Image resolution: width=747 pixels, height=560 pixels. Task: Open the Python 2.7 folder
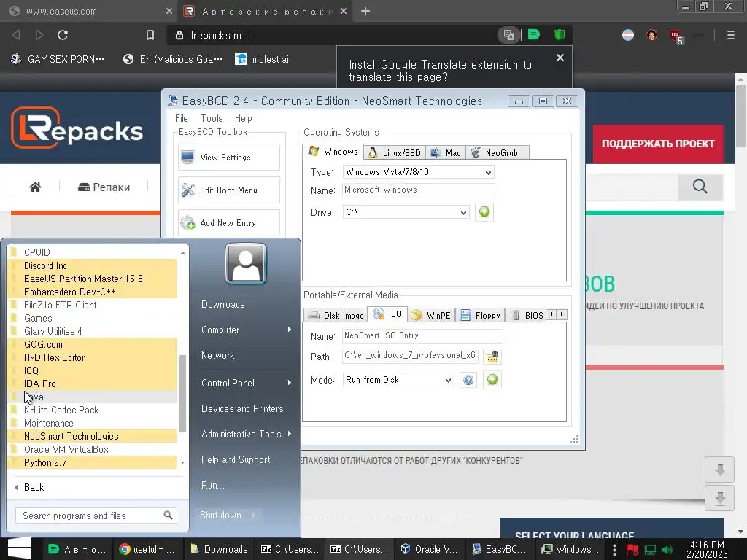tap(93, 462)
